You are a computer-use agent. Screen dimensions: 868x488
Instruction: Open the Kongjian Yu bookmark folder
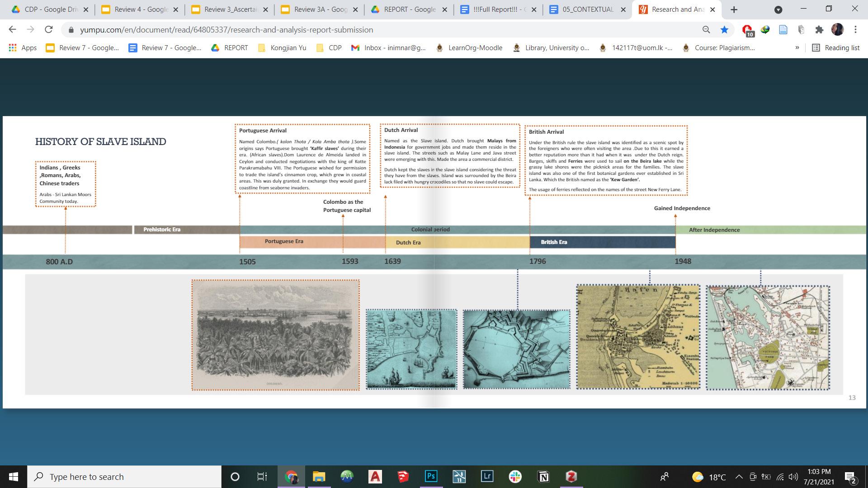[x=282, y=48]
